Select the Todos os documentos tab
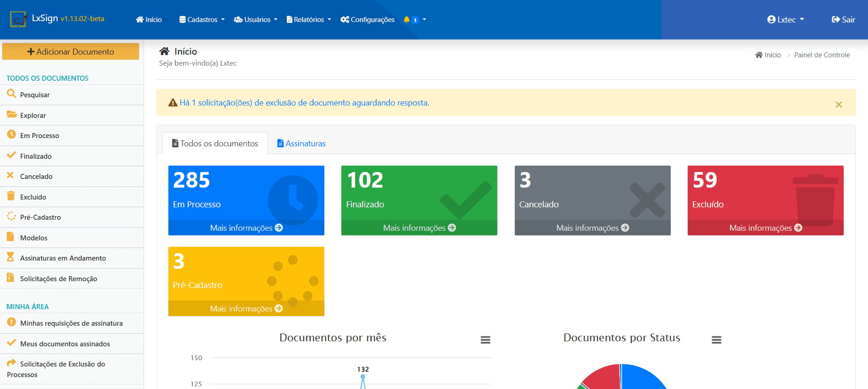This screenshot has width=868, height=389. click(215, 144)
